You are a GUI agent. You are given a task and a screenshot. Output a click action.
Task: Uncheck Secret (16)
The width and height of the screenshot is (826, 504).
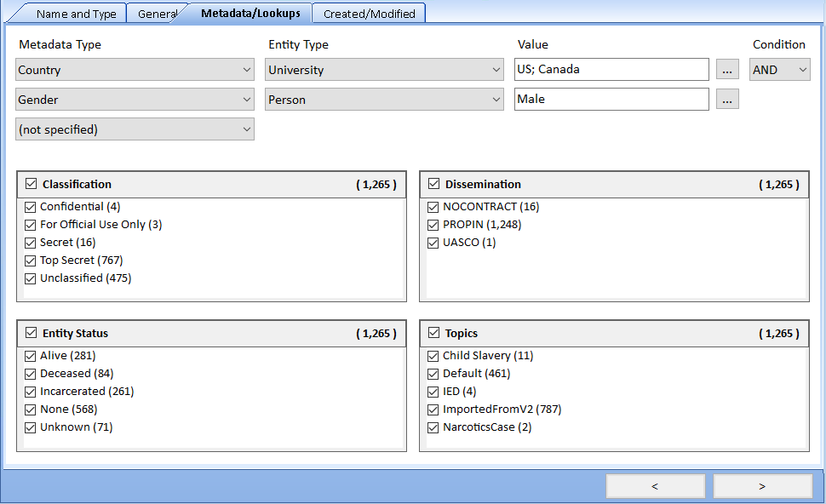[x=31, y=243]
